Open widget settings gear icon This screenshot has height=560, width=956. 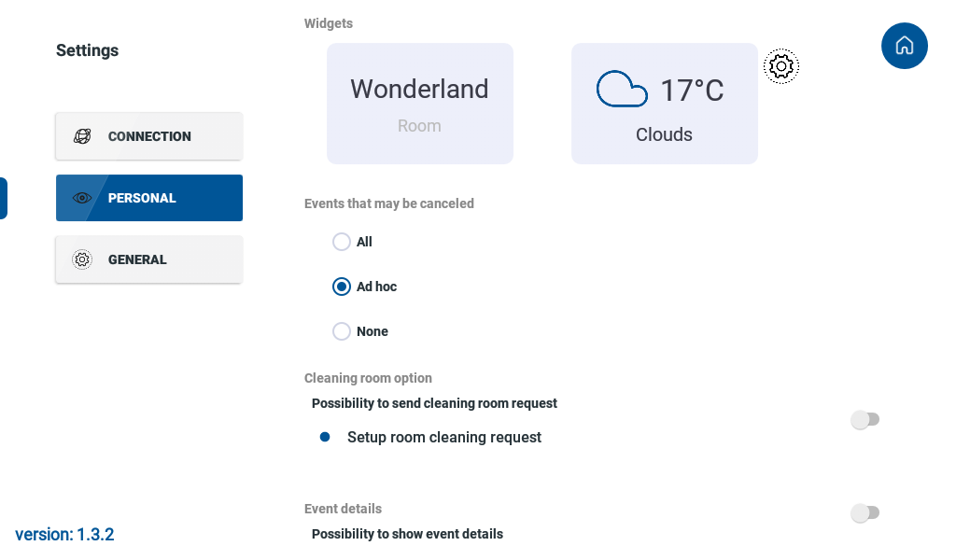(x=781, y=66)
